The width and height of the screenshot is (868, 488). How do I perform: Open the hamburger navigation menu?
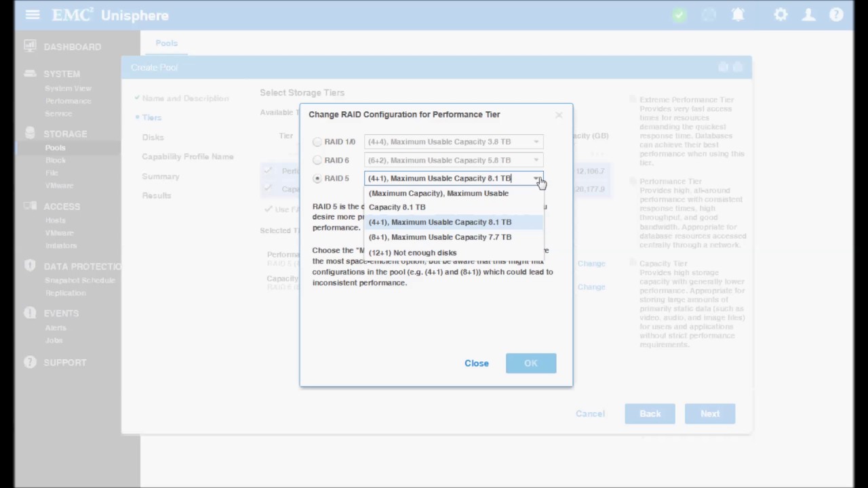pos(32,15)
